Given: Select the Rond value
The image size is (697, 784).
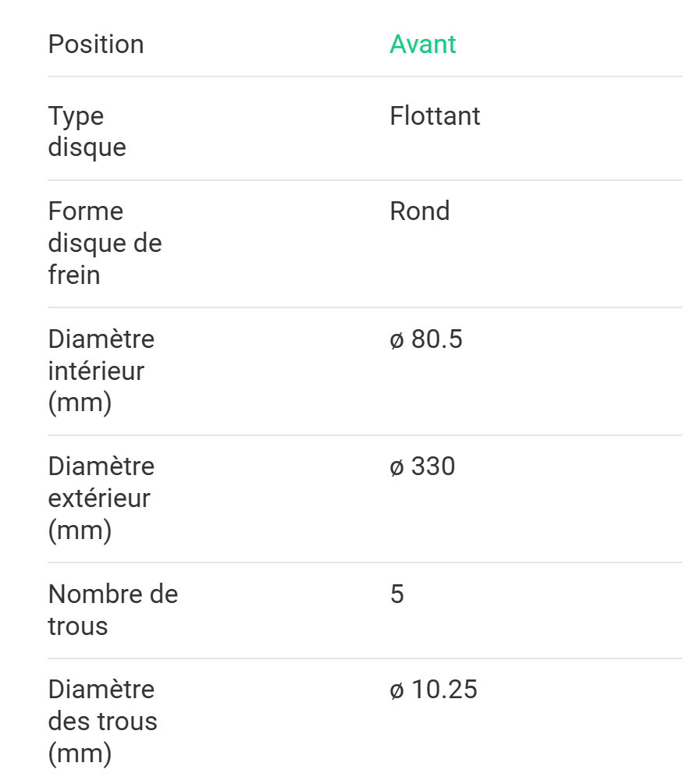Looking at the screenshot, I should point(419,211).
